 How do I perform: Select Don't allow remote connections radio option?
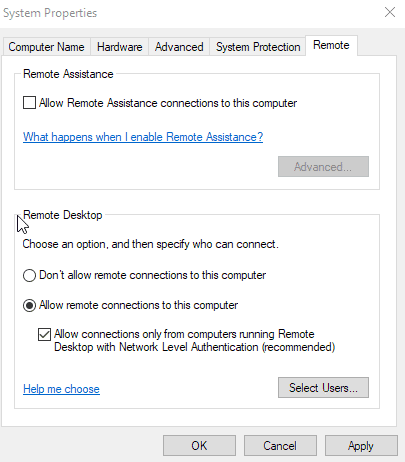tap(29, 275)
